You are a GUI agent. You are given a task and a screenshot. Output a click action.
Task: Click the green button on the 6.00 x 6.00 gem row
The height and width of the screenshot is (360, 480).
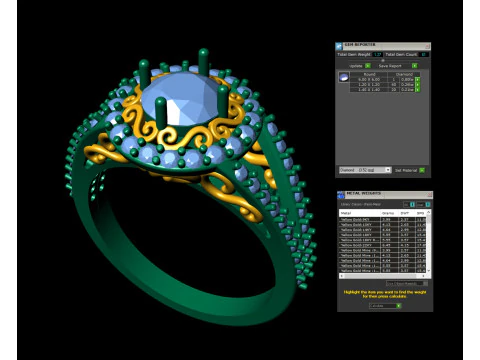point(417,80)
